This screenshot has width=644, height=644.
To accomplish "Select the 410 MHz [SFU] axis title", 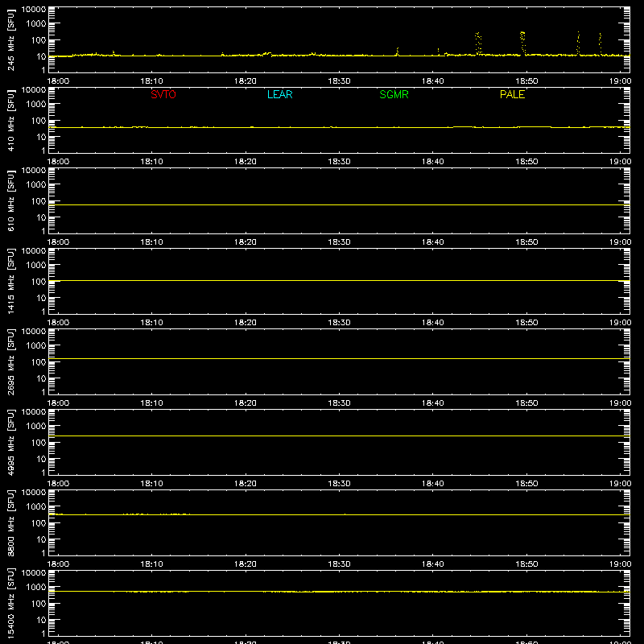I will pos(11,120).
